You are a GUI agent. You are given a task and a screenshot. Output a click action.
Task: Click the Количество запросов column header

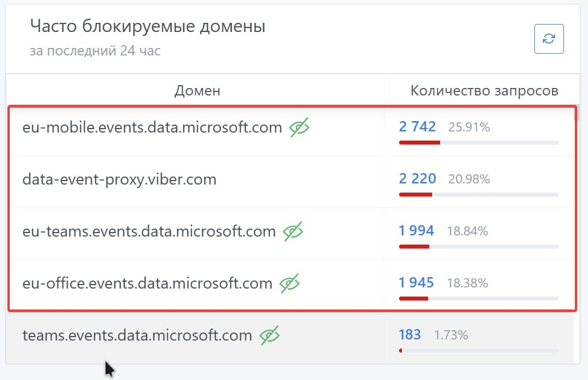[x=484, y=90]
